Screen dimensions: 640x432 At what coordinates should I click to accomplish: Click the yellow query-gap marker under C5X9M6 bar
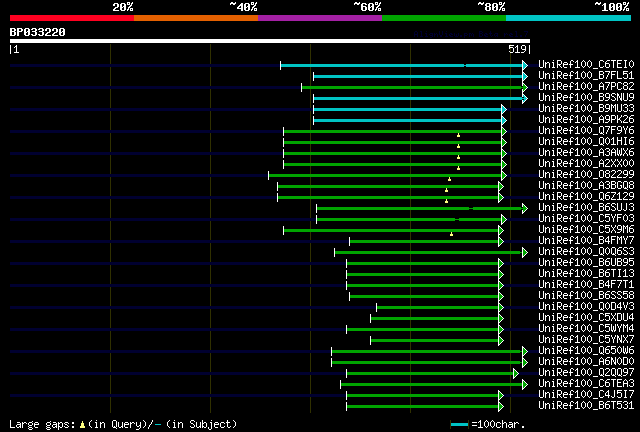[451, 234]
